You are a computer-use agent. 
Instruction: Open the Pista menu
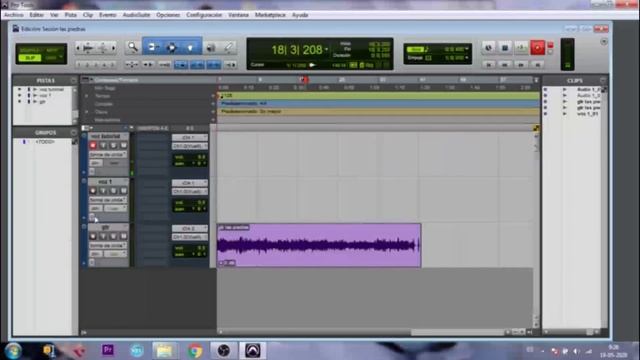click(x=71, y=15)
